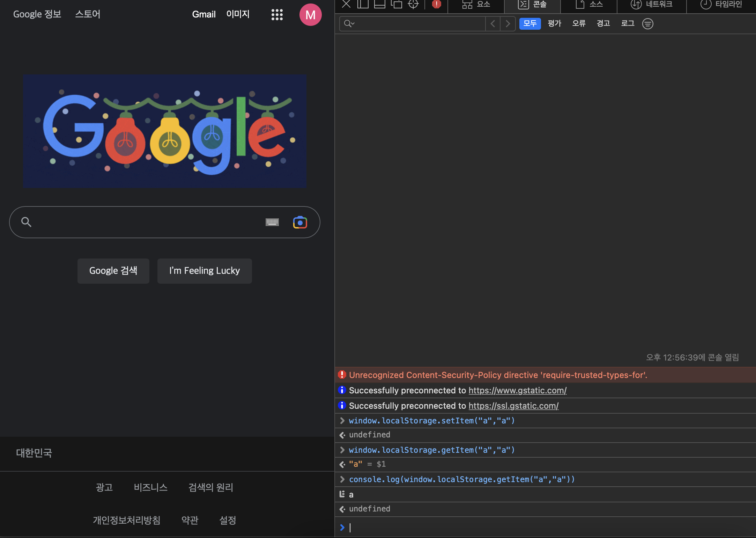The height and width of the screenshot is (538, 756).
Task: Go to the next search result arrow
Action: coord(508,23)
